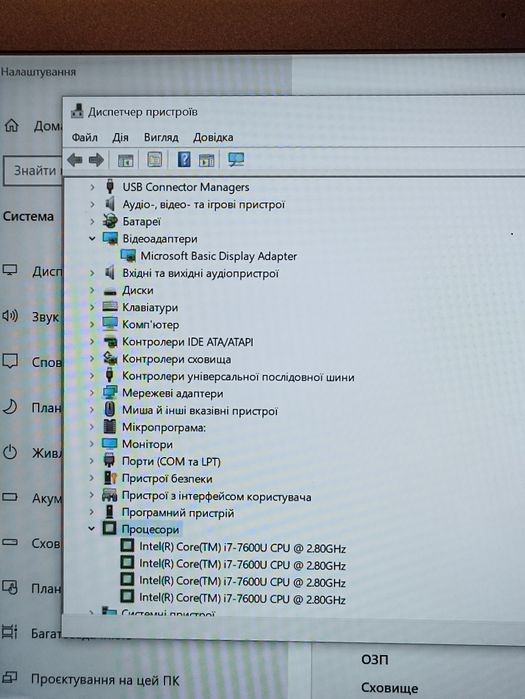Click the network icon beside Мережеві адаптери
Viewport: 525px width, 699px height.
110,393
